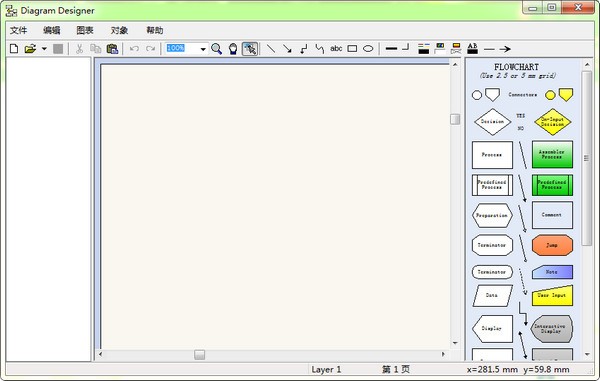Cut selection with the scissors icon
Screen dimensions: 600x381
pyautogui.click(x=80, y=49)
